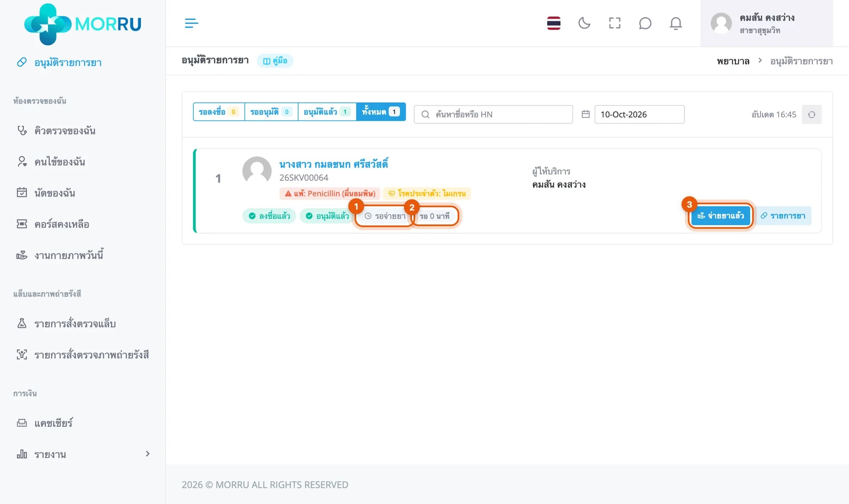Click the จ่ายยาแล้ว dispense button

click(720, 216)
